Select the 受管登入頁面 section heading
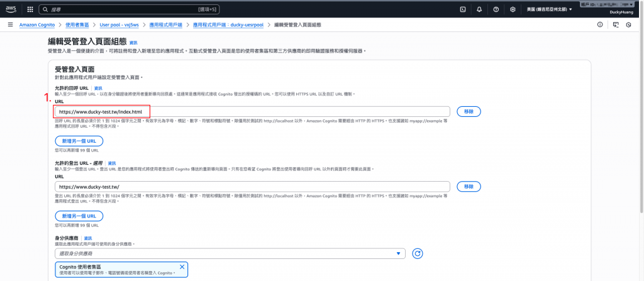This screenshot has height=281, width=644. 75,69
